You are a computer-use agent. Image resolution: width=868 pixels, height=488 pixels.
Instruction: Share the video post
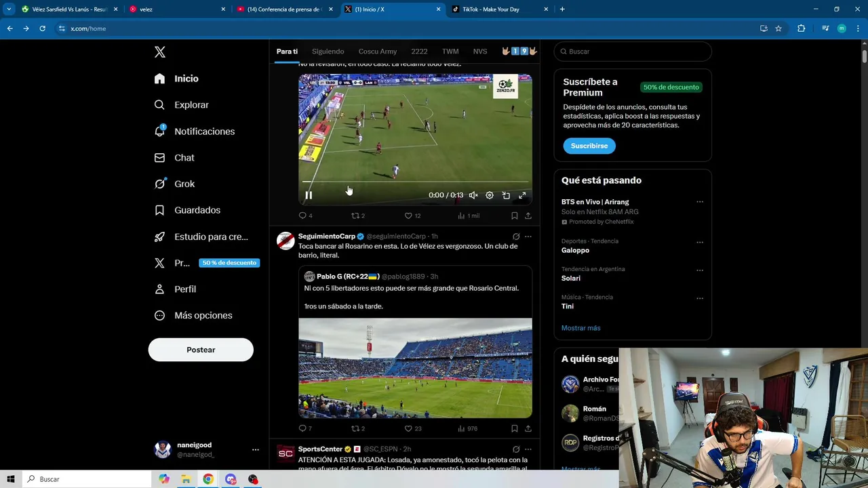tap(528, 216)
